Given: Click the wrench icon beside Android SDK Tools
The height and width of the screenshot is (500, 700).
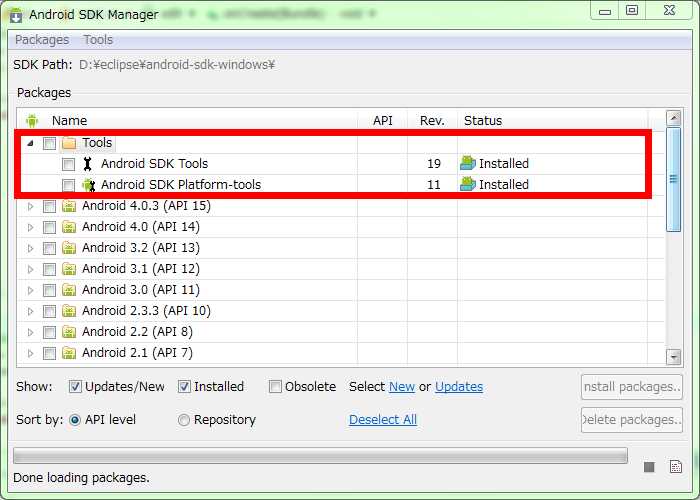Looking at the screenshot, I should coord(88,164).
